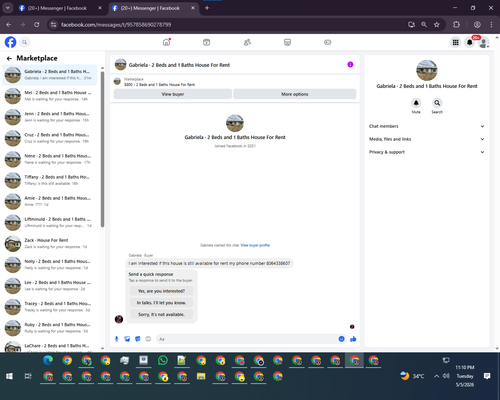Open the emoji picker in the message box

[x=341, y=339]
